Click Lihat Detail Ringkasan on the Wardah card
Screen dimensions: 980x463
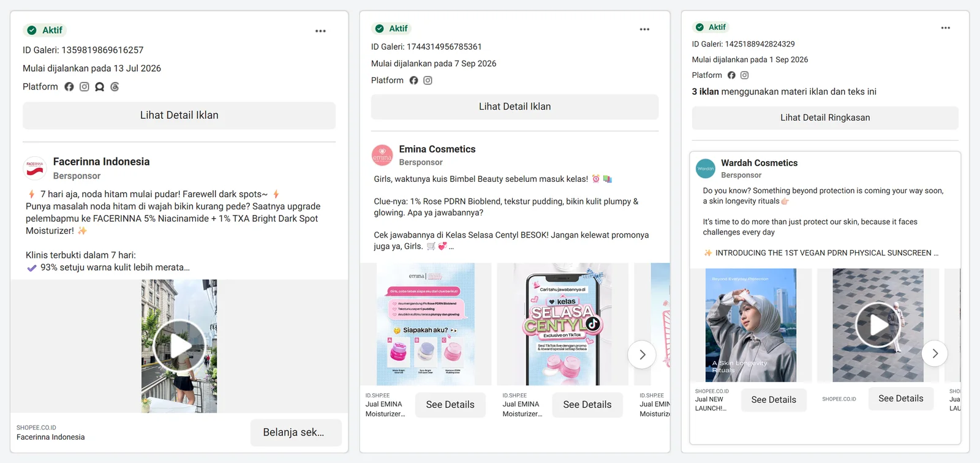pyautogui.click(x=825, y=118)
